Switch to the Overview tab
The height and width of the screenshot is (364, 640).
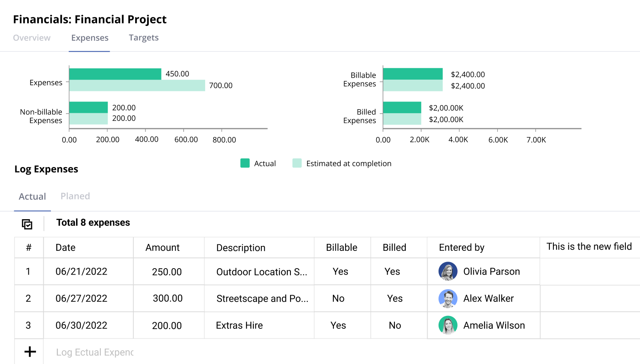coord(32,38)
